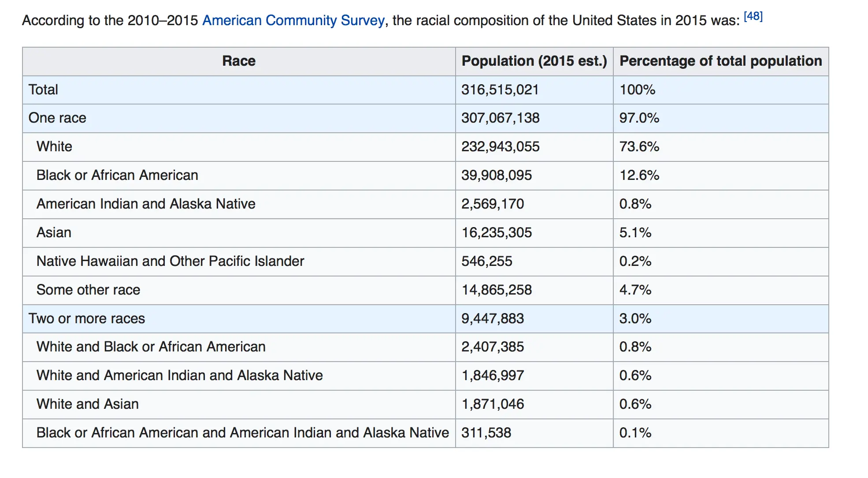Click the Percentage of total population header
The width and height of the screenshot is (868, 478).
(x=720, y=61)
